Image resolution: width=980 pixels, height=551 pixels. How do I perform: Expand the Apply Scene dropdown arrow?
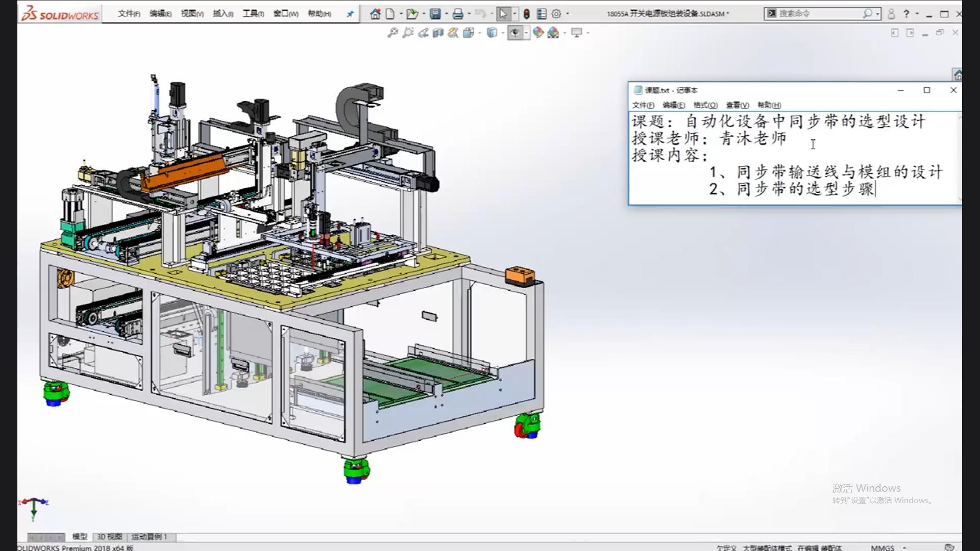565,33
